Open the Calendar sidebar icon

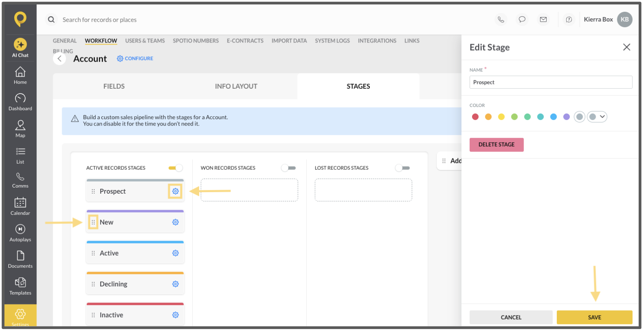[x=20, y=207]
